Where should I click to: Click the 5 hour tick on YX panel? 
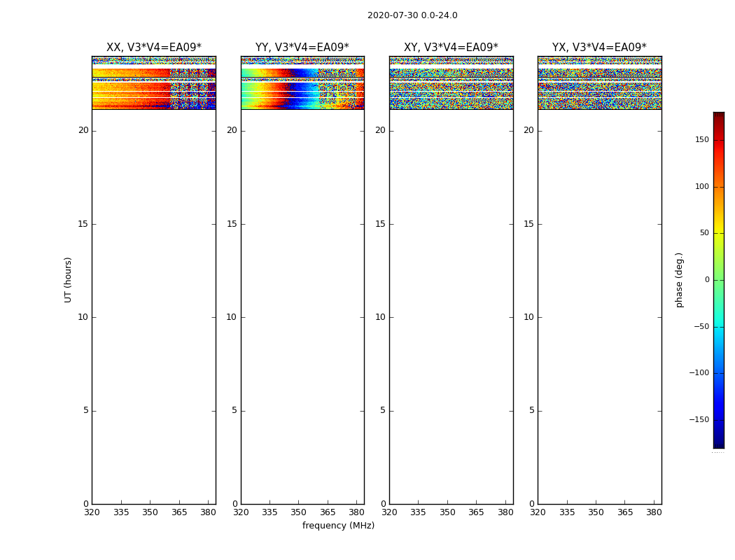pos(531,410)
